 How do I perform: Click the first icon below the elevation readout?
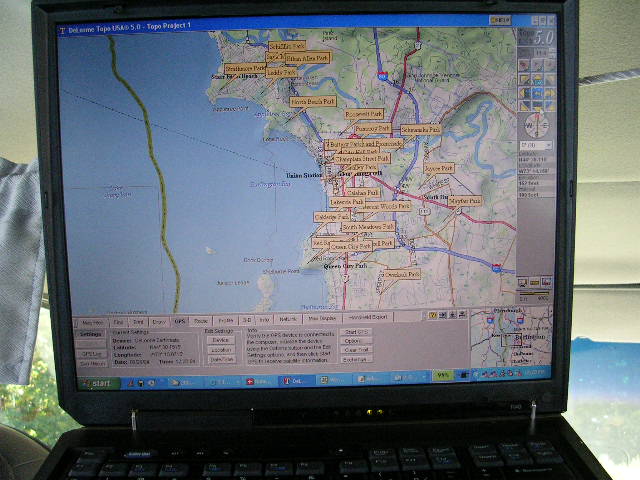coord(523,283)
